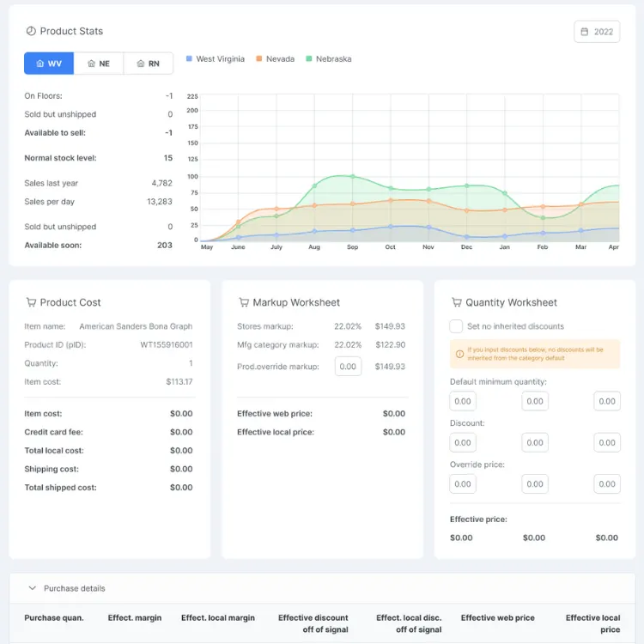Click the home icon on NE tab

[x=91, y=64]
